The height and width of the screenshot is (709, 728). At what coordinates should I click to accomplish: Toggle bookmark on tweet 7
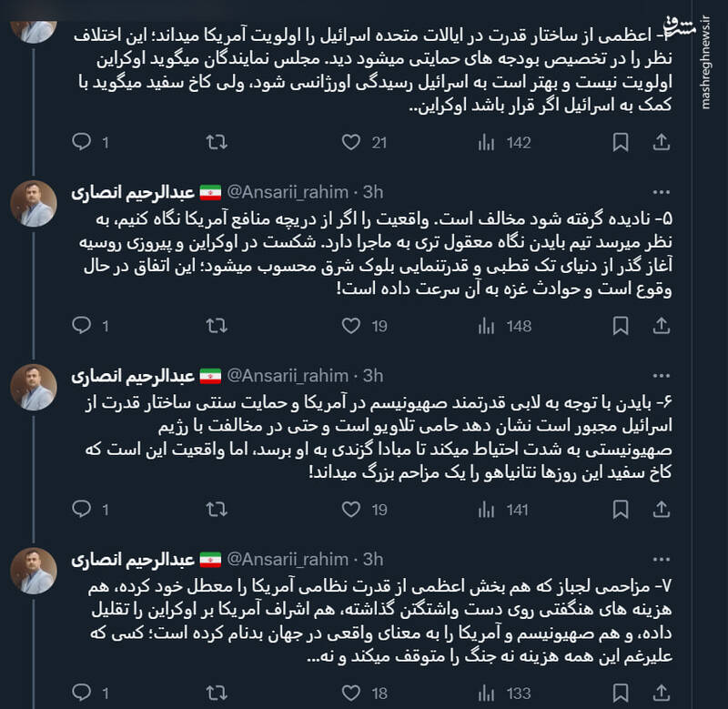coord(621,689)
